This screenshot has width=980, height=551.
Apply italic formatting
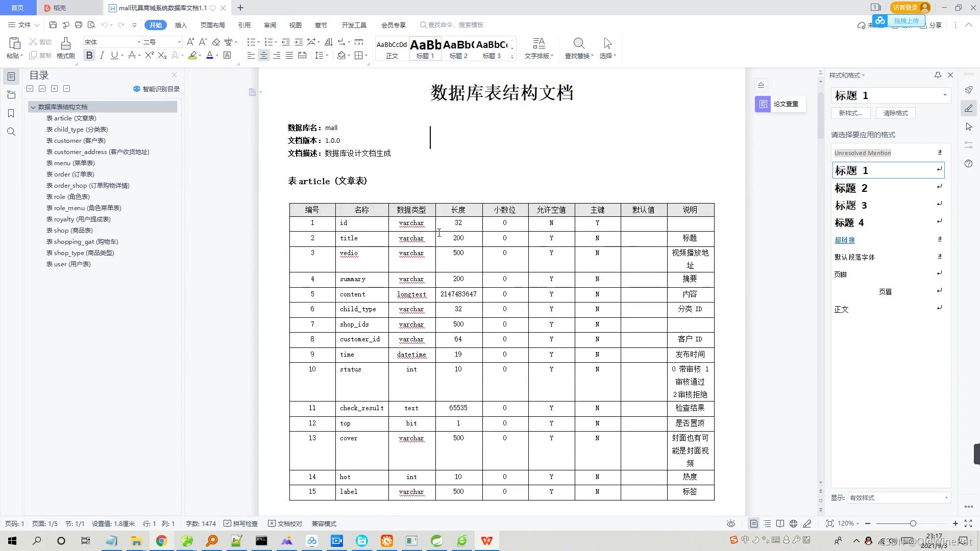point(102,55)
